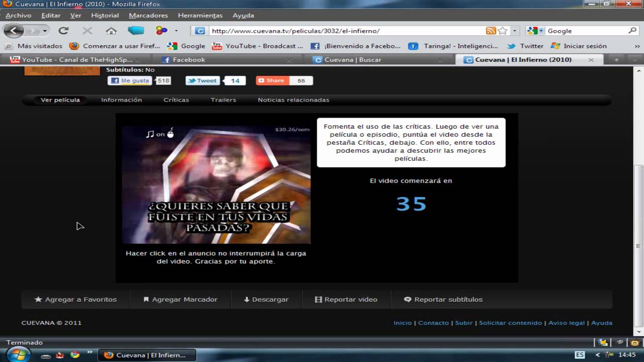Click the blue tab groups toolbar icon
Image resolution: width=644 pixels, height=362 pixels.
pos(136,31)
